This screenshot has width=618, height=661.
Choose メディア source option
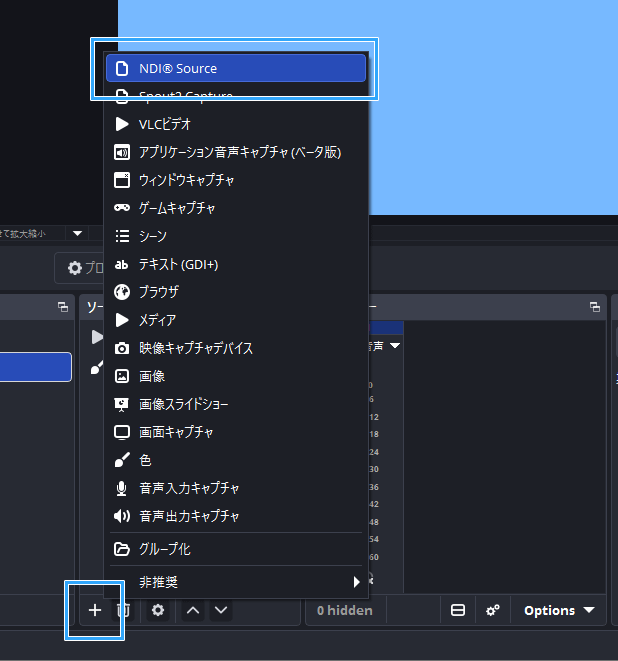[236, 320]
